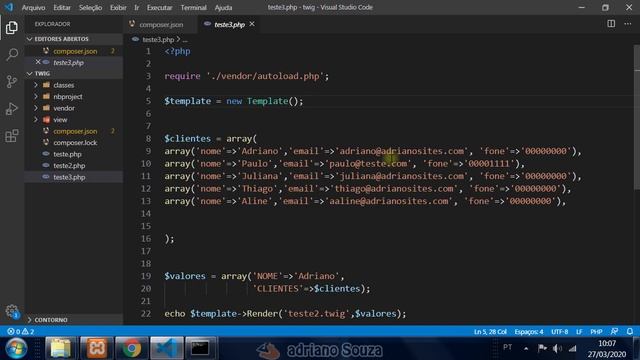Viewport: 640px width, 360px height.
Task: Click the Action Center flag tray icon
Action: pyautogui.click(x=542, y=348)
